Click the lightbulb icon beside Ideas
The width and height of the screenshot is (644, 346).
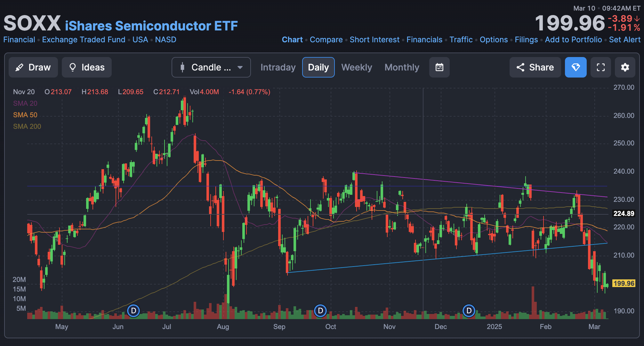click(x=73, y=67)
